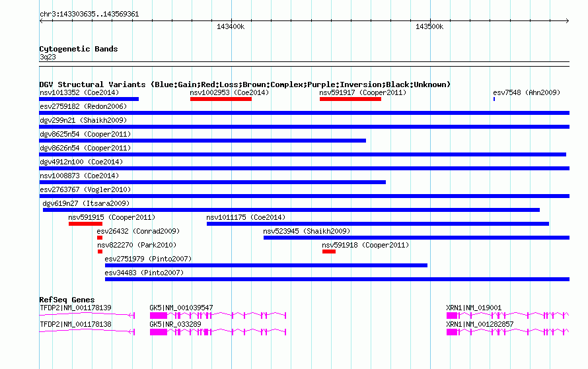This screenshot has width=588, height=369.
Task: Select the blue bar under nsv1013352
Action: point(89,99)
